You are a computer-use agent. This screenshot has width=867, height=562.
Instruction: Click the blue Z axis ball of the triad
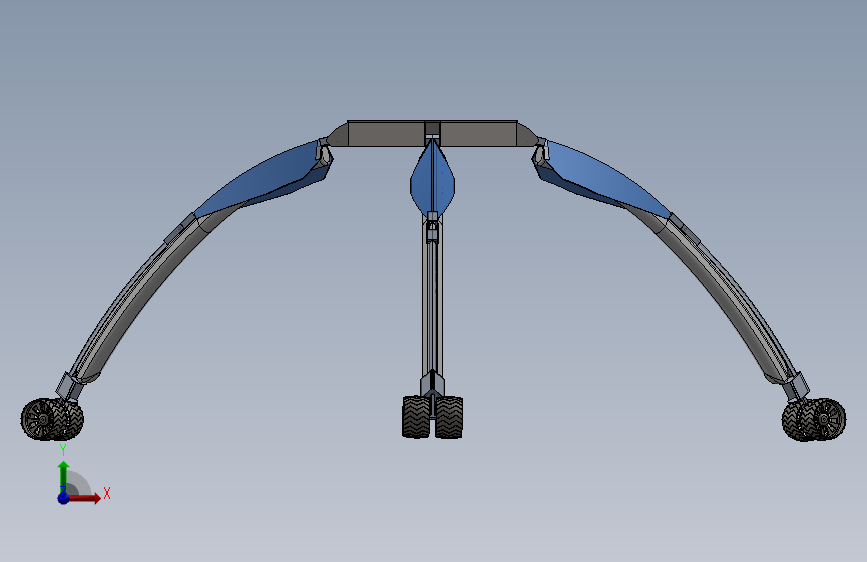(63, 498)
